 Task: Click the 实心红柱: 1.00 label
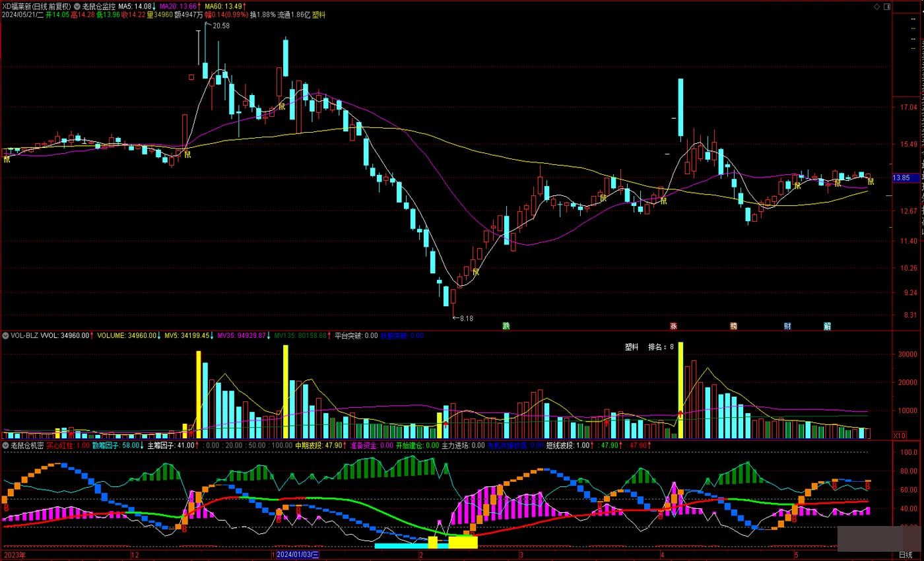69,445
